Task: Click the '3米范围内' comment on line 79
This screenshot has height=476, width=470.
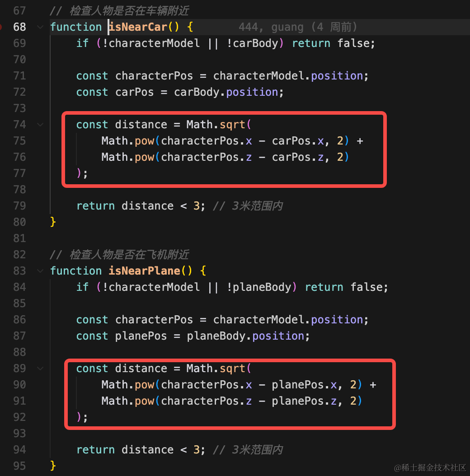Action: (x=257, y=206)
